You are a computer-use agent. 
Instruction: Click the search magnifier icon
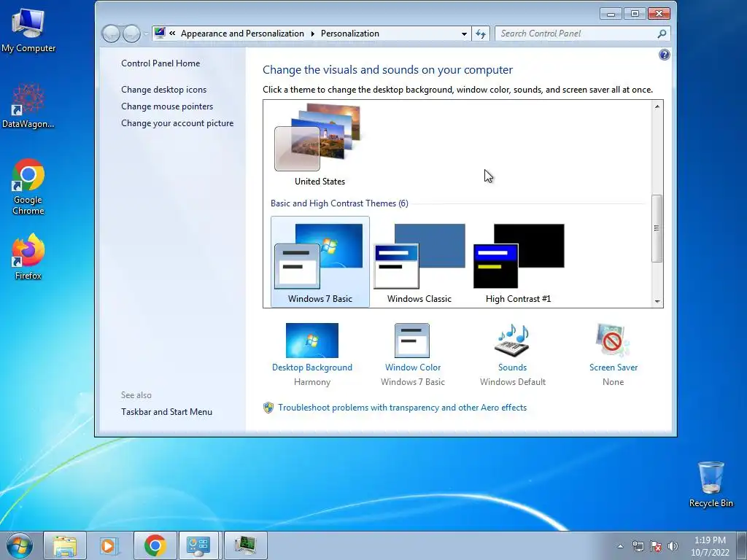tap(662, 34)
